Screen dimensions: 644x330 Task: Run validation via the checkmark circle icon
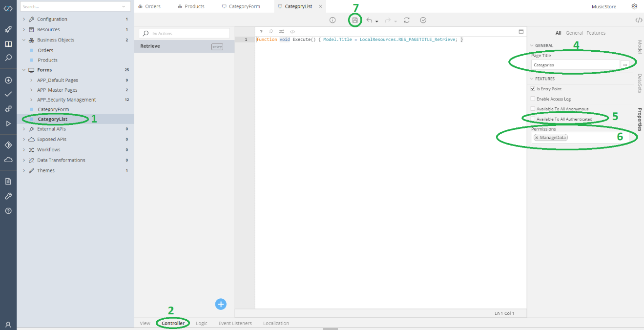pos(423,20)
